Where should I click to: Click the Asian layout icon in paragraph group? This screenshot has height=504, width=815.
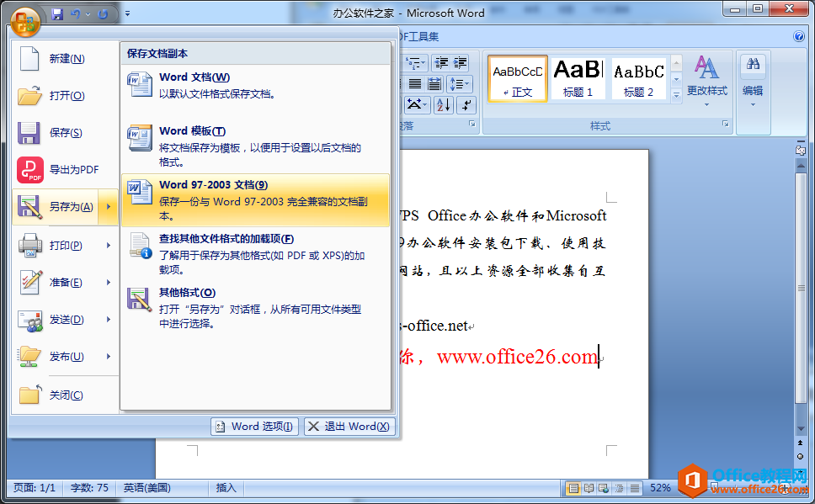[x=417, y=105]
